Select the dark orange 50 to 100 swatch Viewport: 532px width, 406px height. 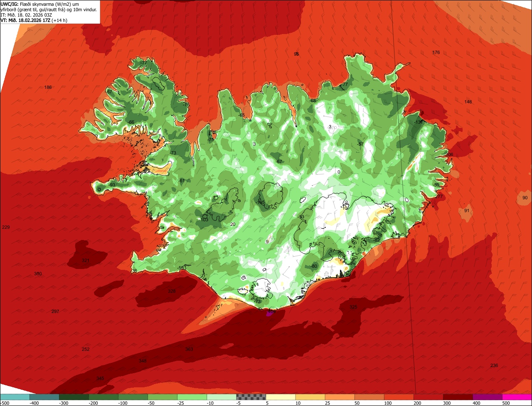[x=369, y=397]
